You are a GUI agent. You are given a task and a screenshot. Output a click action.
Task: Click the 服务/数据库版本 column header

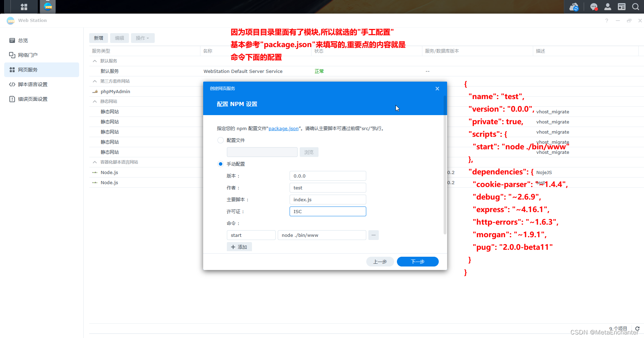(x=477, y=51)
